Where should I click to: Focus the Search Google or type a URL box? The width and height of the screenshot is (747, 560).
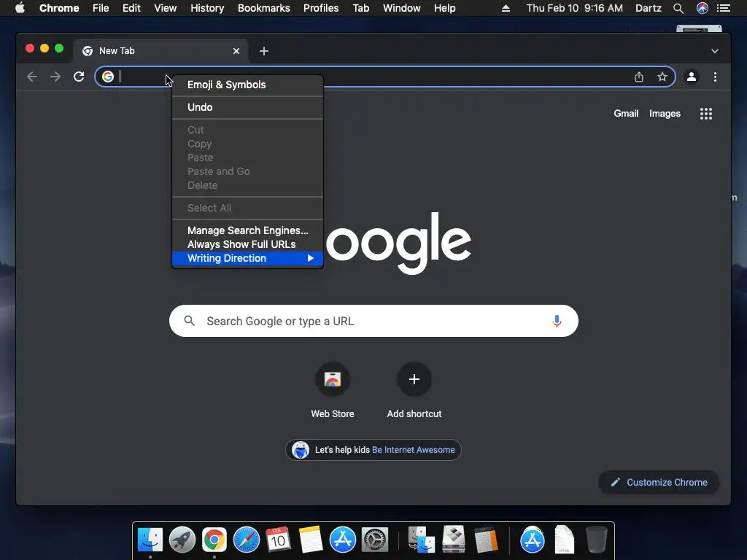pyautogui.click(x=373, y=321)
